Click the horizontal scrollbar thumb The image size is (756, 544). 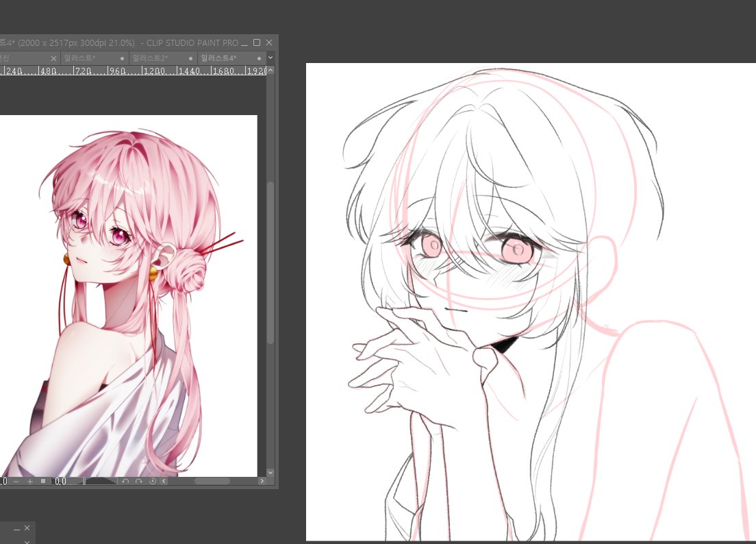tap(212, 481)
